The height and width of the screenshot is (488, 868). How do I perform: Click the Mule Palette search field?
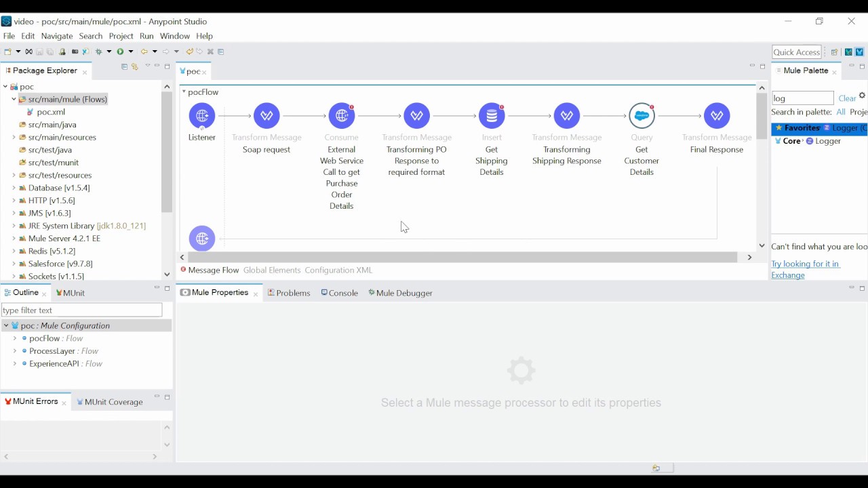pos(803,99)
